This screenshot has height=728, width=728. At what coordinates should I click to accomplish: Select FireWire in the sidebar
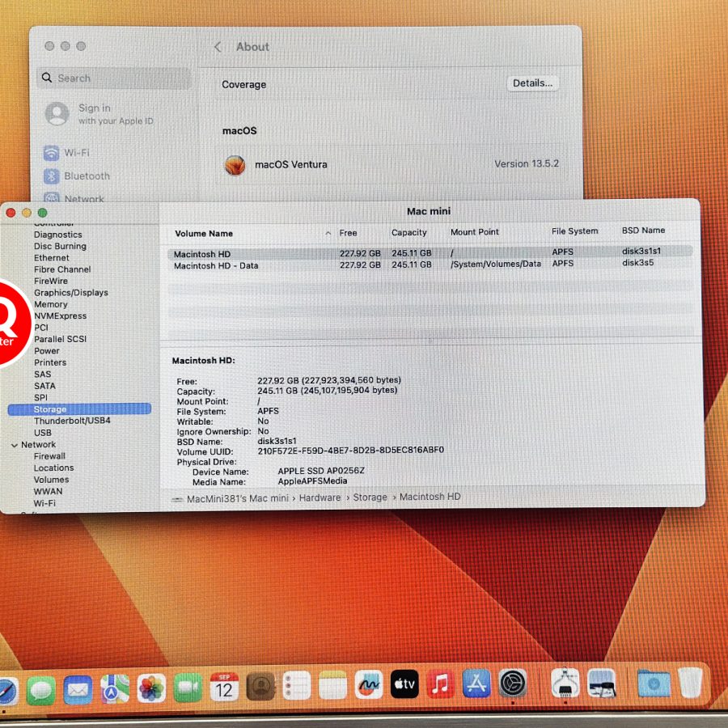(x=51, y=281)
